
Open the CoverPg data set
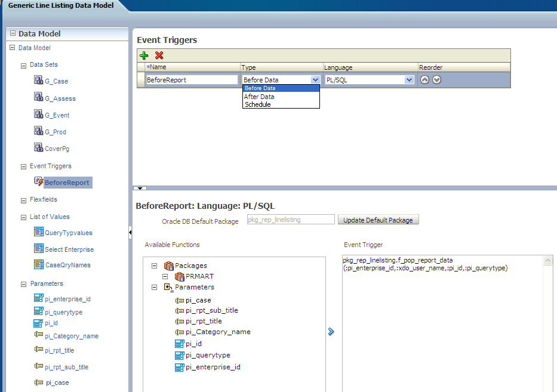click(x=57, y=149)
